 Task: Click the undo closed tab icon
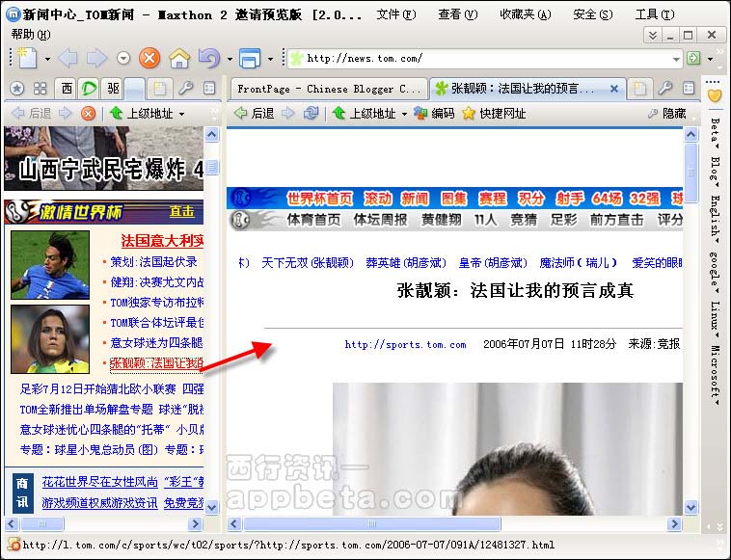208,58
